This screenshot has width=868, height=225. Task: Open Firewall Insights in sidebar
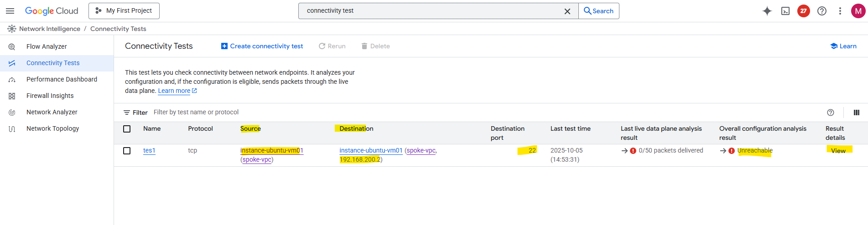pyautogui.click(x=50, y=96)
